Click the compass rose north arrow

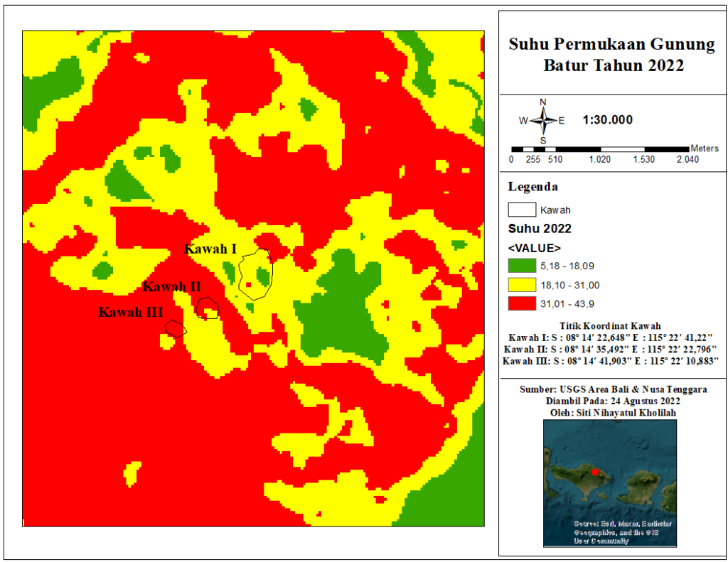tap(543, 119)
